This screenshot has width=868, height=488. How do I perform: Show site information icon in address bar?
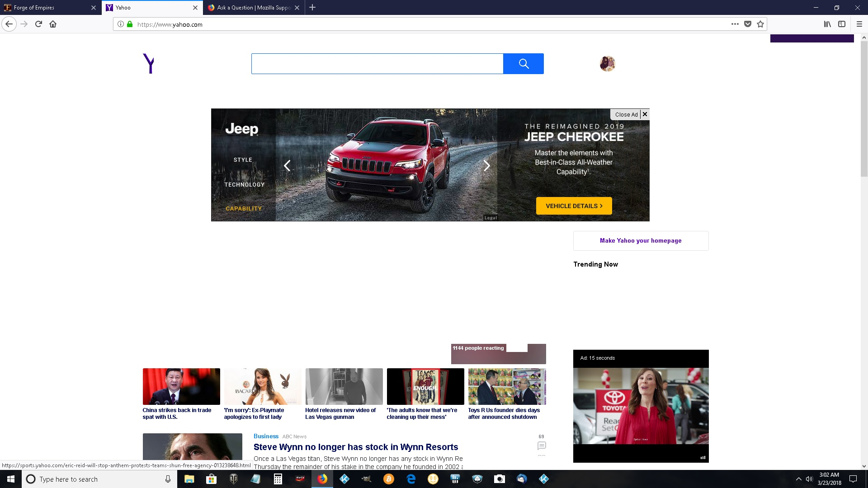pyautogui.click(x=120, y=24)
